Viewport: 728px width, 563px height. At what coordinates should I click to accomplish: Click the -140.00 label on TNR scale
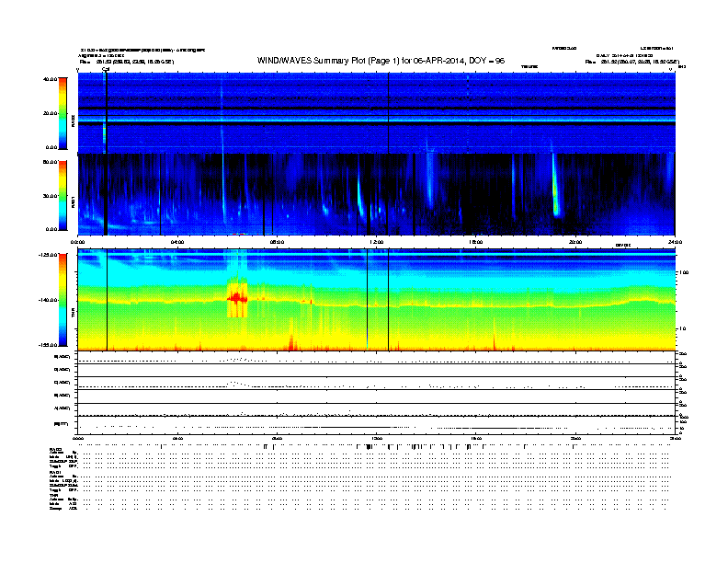pyautogui.click(x=48, y=300)
